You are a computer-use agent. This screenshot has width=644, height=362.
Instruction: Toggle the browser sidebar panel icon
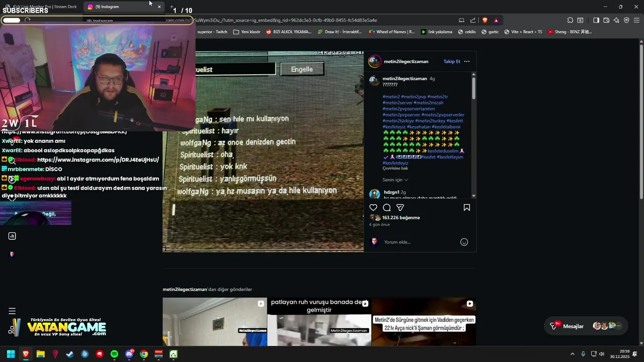pyautogui.click(x=596, y=20)
